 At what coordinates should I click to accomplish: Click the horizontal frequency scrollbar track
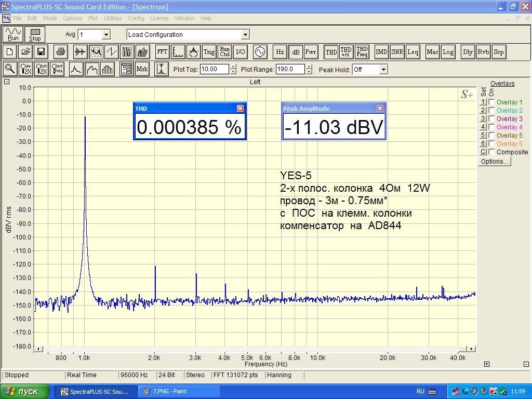(255, 349)
